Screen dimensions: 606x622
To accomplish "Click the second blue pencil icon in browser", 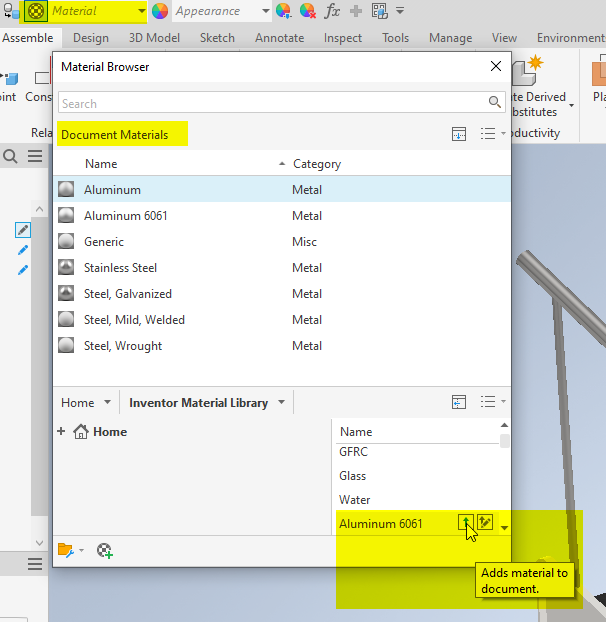I will click(23, 250).
